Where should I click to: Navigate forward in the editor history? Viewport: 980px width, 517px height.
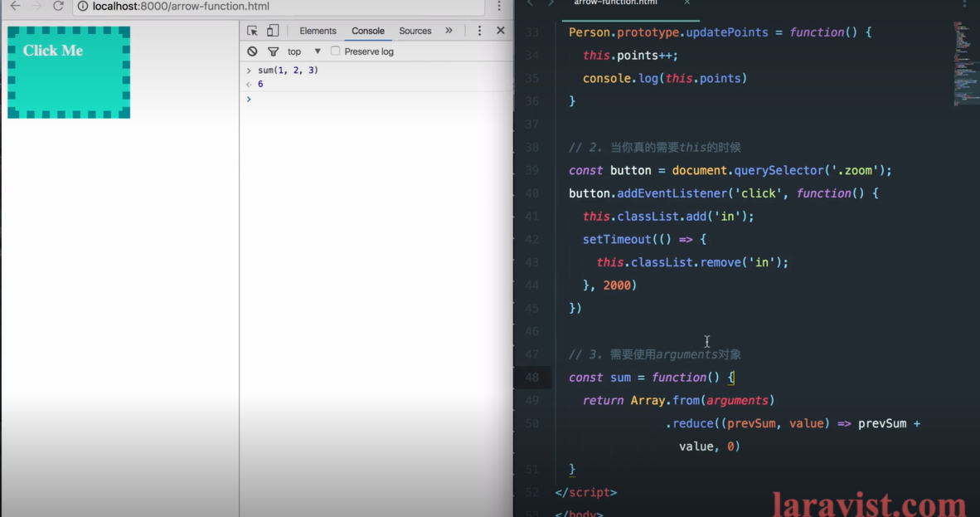(x=551, y=2)
